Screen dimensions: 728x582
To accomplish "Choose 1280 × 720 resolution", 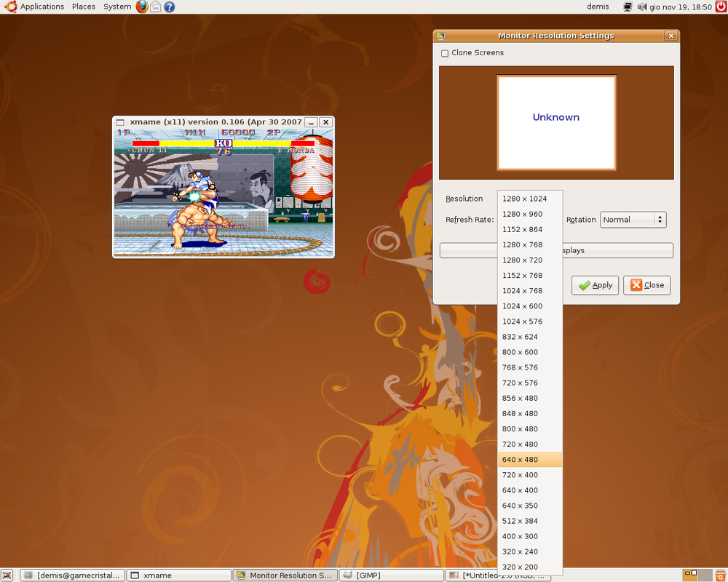I will tap(530, 260).
